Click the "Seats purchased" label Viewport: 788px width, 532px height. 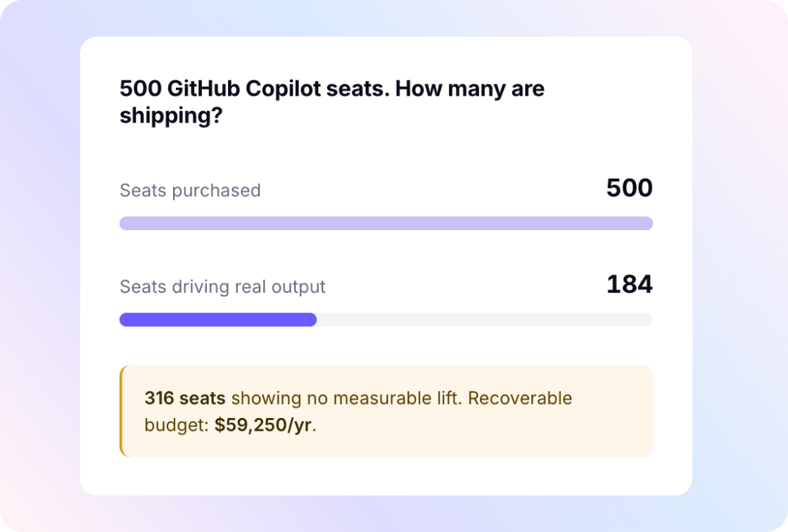coord(190,191)
